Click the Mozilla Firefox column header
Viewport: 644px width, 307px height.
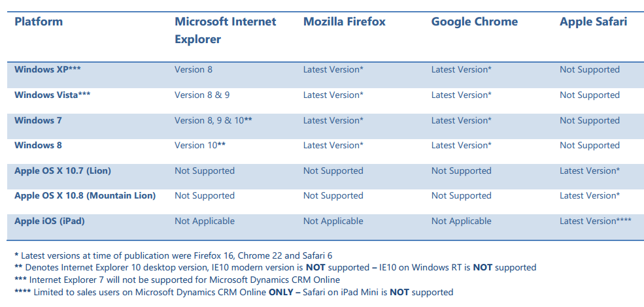(344, 22)
